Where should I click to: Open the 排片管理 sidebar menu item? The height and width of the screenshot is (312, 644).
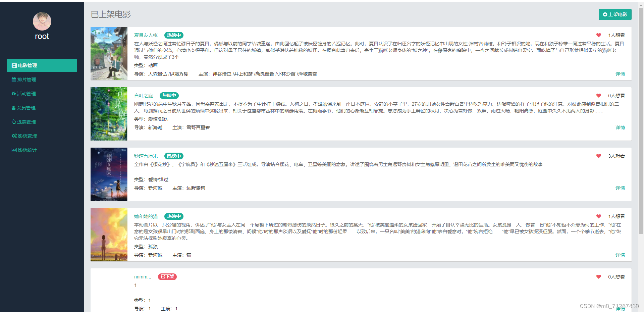(27, 80)
